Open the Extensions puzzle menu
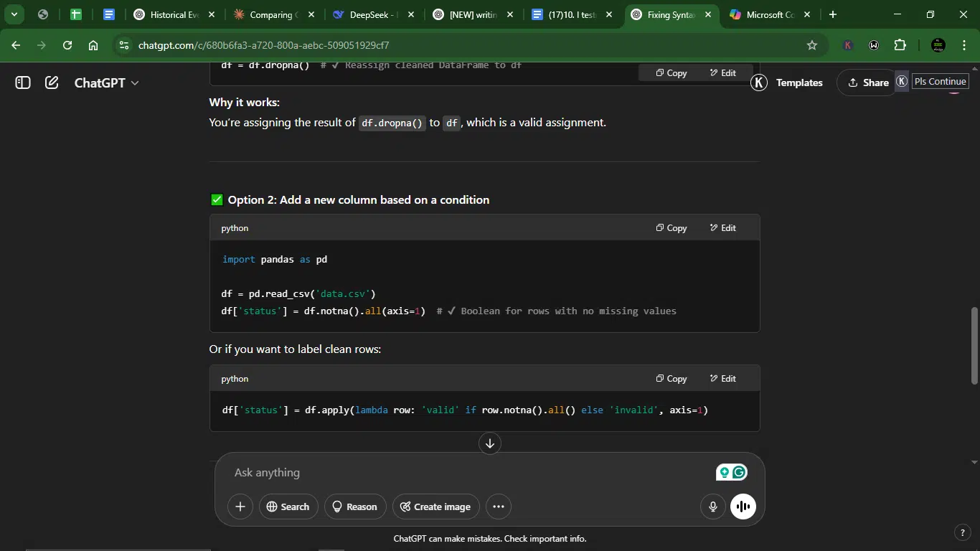 900,45
